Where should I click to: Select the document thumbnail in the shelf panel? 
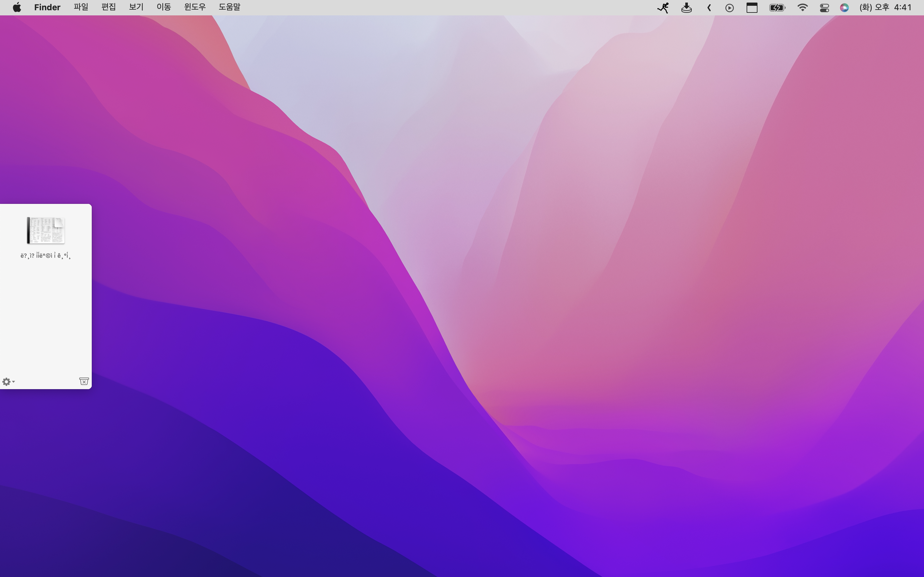coord(46,230)
